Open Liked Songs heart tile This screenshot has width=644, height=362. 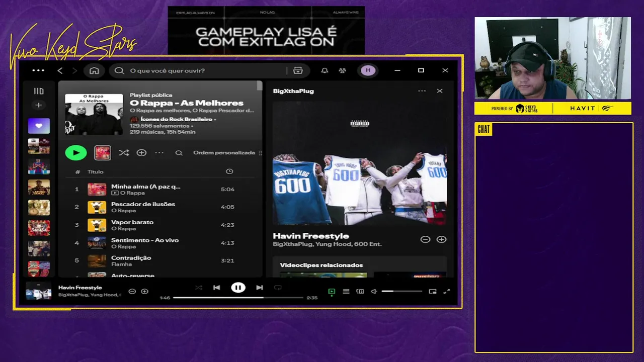click(x=39, y=126)
